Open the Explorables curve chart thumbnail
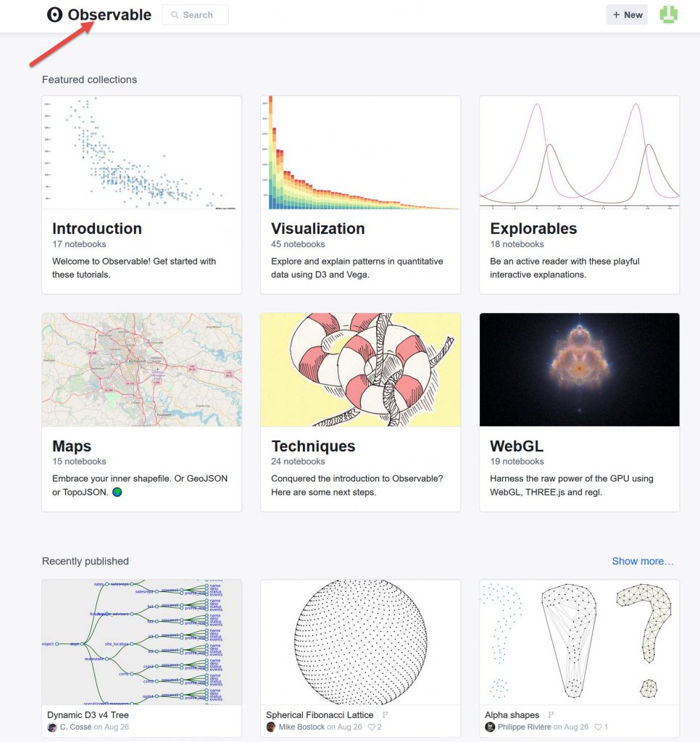 point(579,153)
